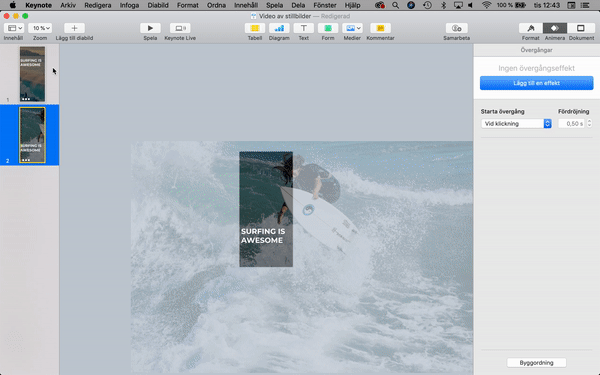Open the Fönster menu

pyautogui.click(x=325, y=5)
